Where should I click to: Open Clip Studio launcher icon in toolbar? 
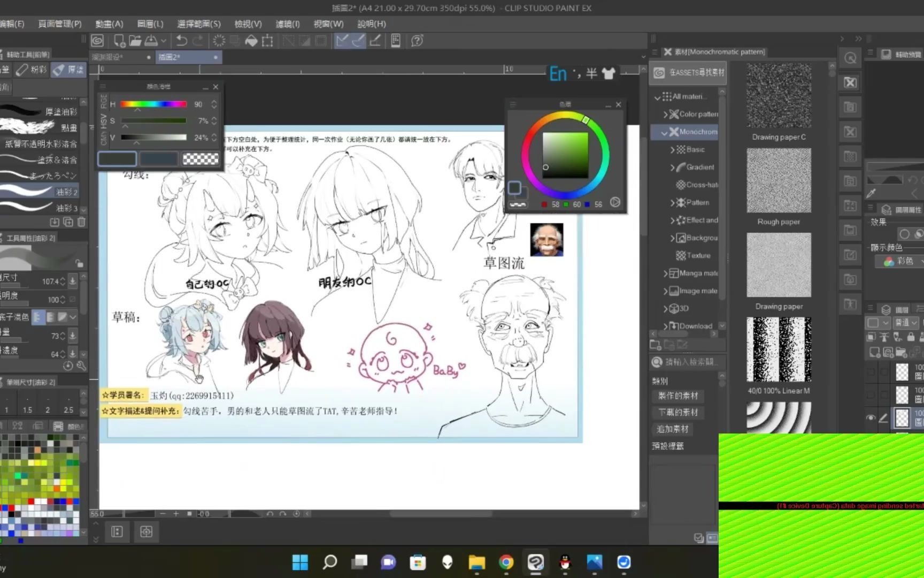coord(97,41)
